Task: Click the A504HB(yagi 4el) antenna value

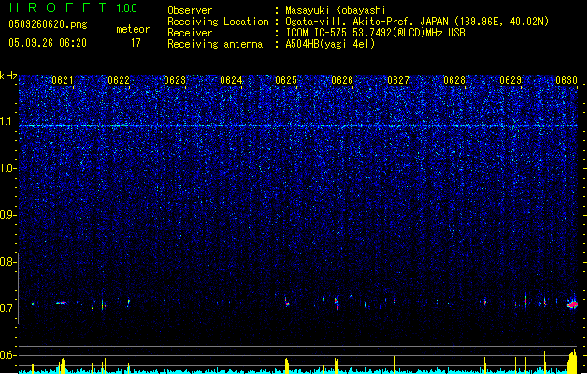Action: pos(330,44)
